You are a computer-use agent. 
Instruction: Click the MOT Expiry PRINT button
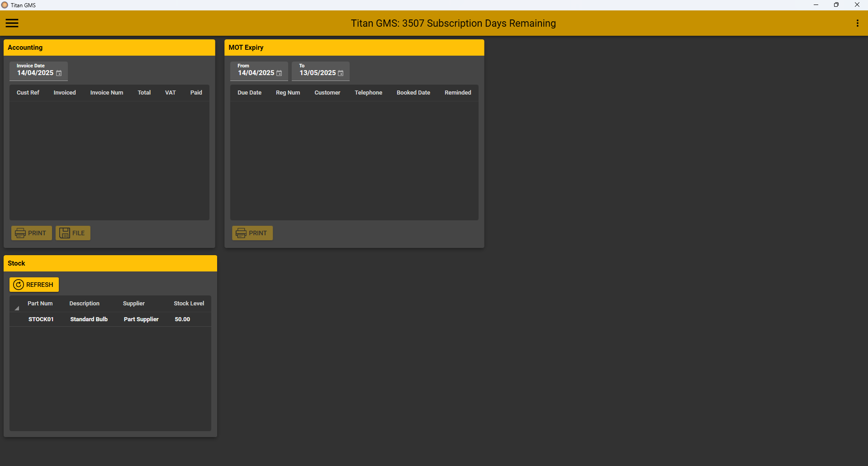(x=252, y=233)
